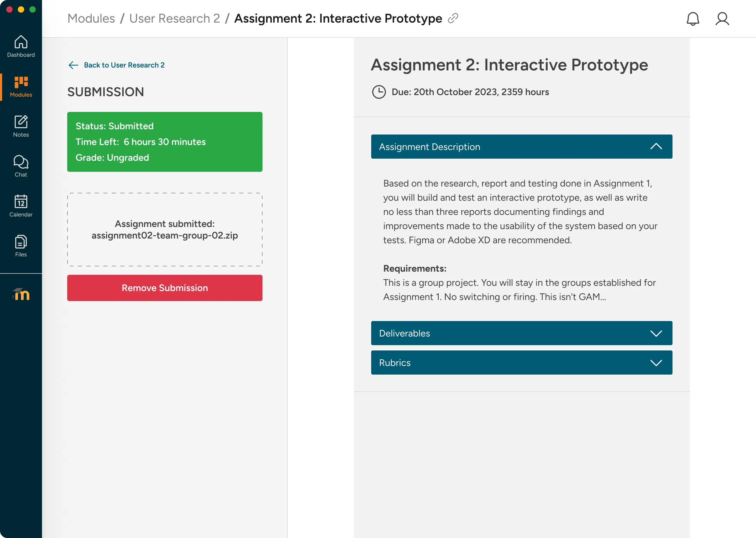
Task: Open Chat from the sidebar
Action: click(x=21, y=166)
